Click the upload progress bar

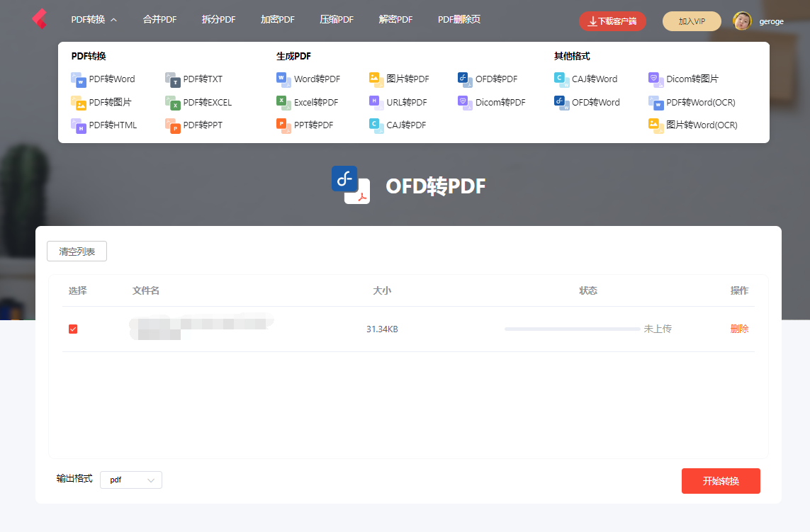pos(571,329)
